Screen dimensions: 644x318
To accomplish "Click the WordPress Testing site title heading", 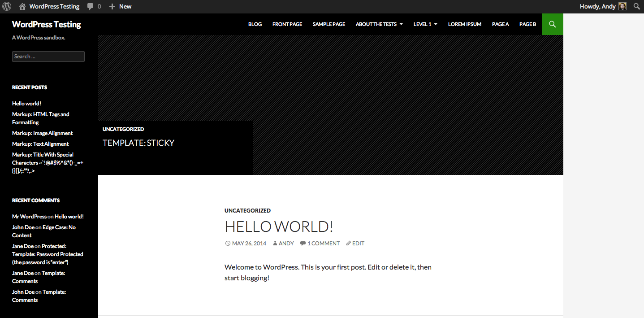I will [x=46, y=24].
